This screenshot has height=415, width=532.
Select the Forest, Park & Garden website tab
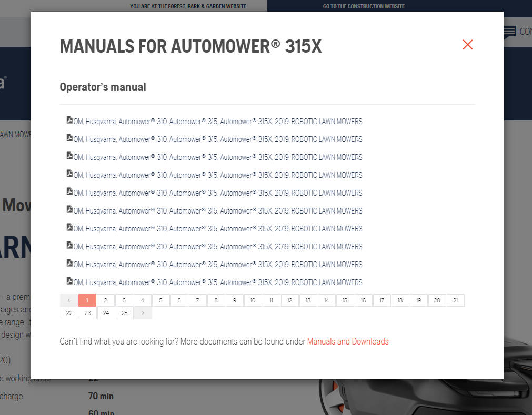[x=188, y=6]
